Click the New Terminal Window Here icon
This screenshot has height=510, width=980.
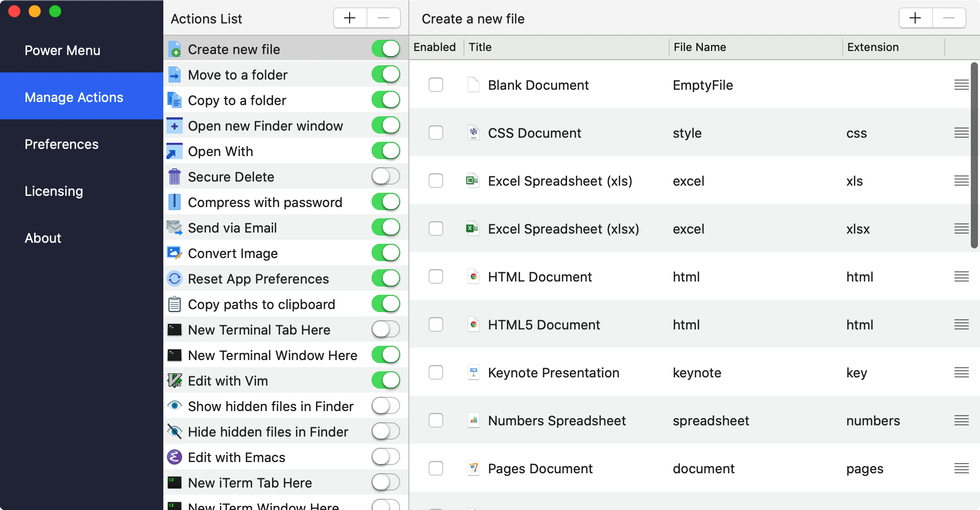point(175,355)
